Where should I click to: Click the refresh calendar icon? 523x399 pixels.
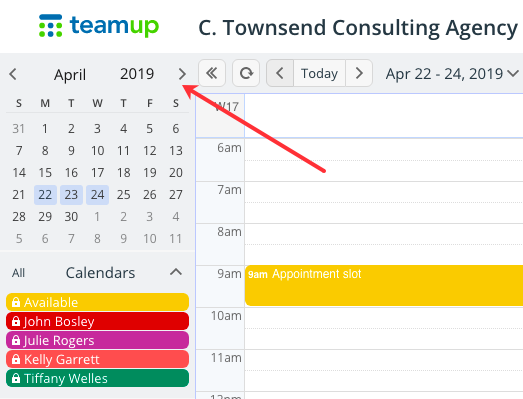(x=246, y=73)
